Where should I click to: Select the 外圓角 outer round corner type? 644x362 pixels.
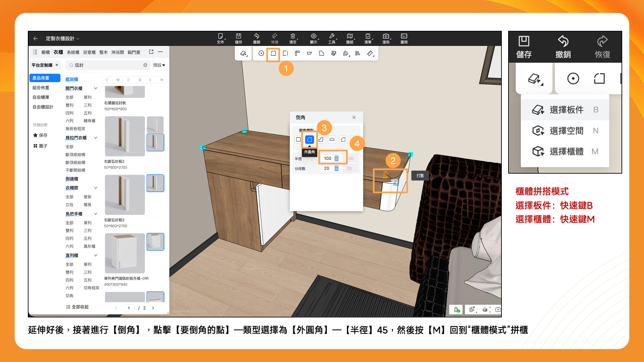click(x=310, y=139)
